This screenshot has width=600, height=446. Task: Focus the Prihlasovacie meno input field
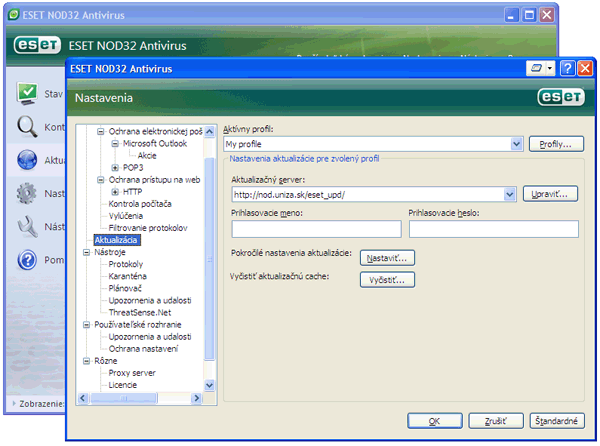316,229
